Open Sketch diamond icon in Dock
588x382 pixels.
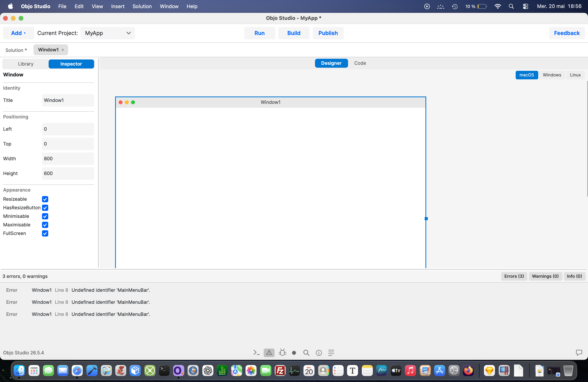point(489,371)
